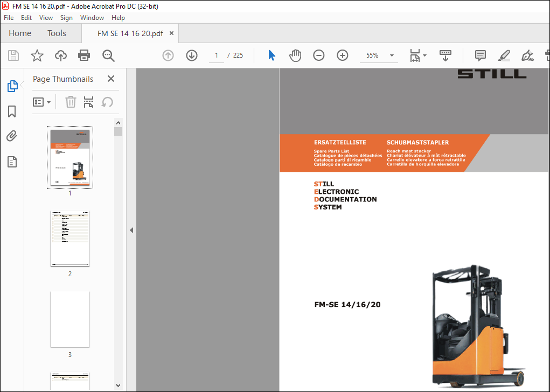Go to next page arrow
550x392 pixels.
click(x=192, y=55)
